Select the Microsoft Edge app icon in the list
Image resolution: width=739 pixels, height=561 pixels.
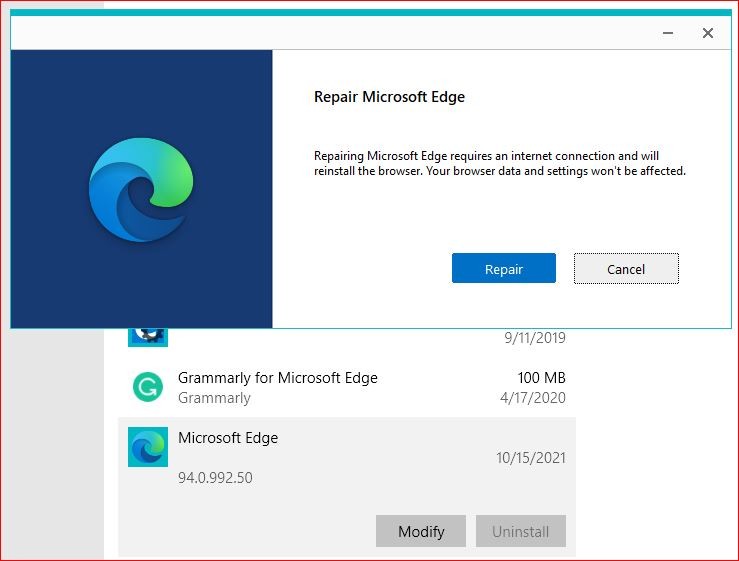[148, 447]
